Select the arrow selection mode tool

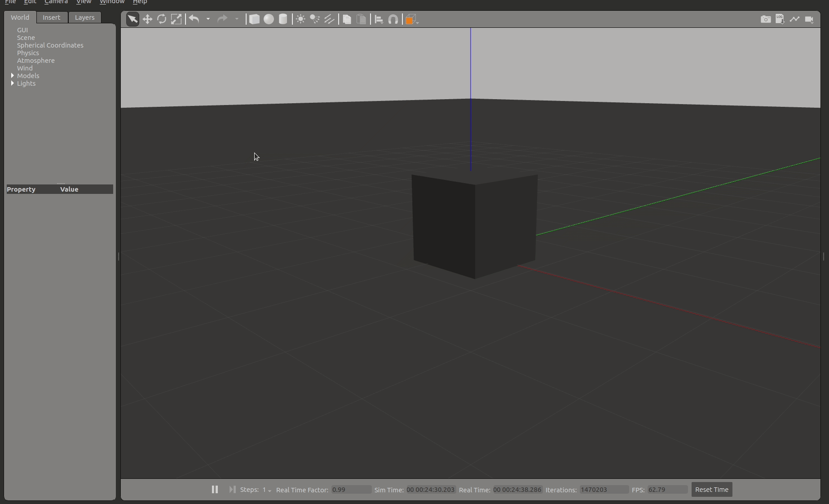point(132,19)
